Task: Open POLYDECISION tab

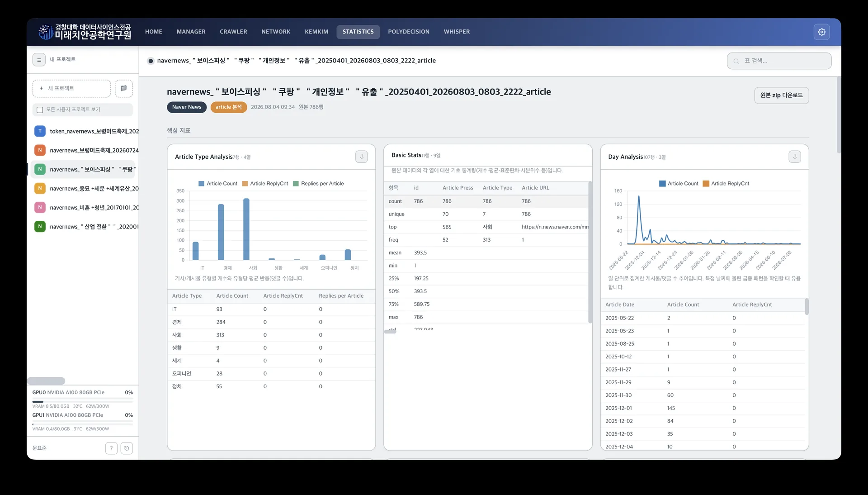Action: click(409, 32)
